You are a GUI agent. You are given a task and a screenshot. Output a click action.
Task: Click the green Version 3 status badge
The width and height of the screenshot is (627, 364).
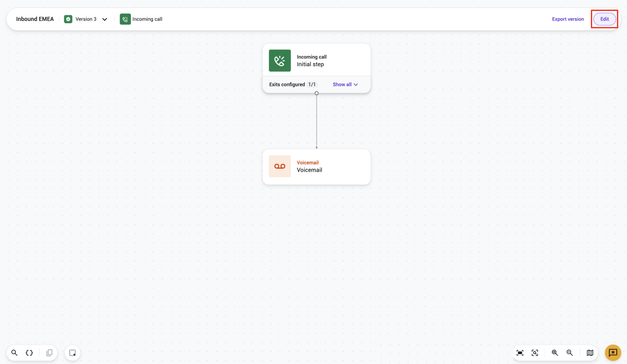[x=68, y=19]
